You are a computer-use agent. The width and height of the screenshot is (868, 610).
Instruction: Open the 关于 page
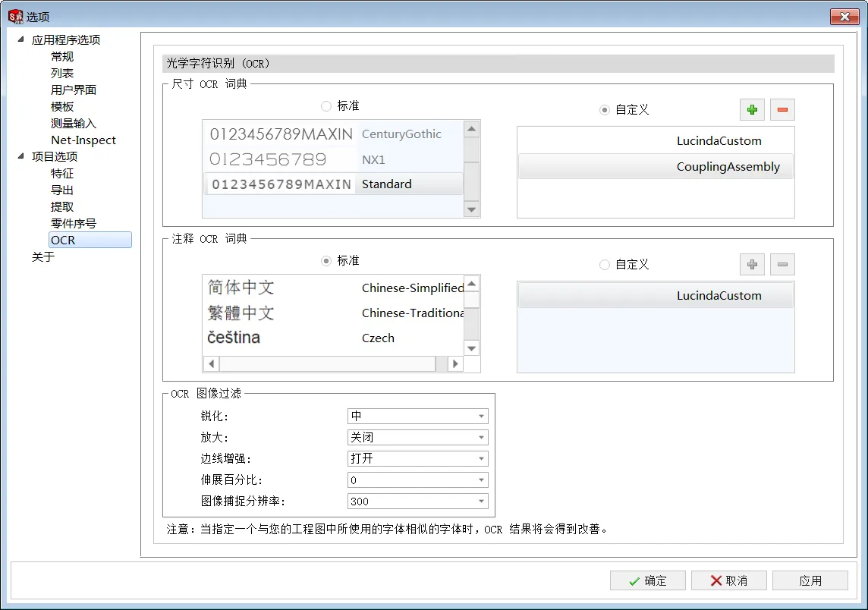[x=43, y=257]
